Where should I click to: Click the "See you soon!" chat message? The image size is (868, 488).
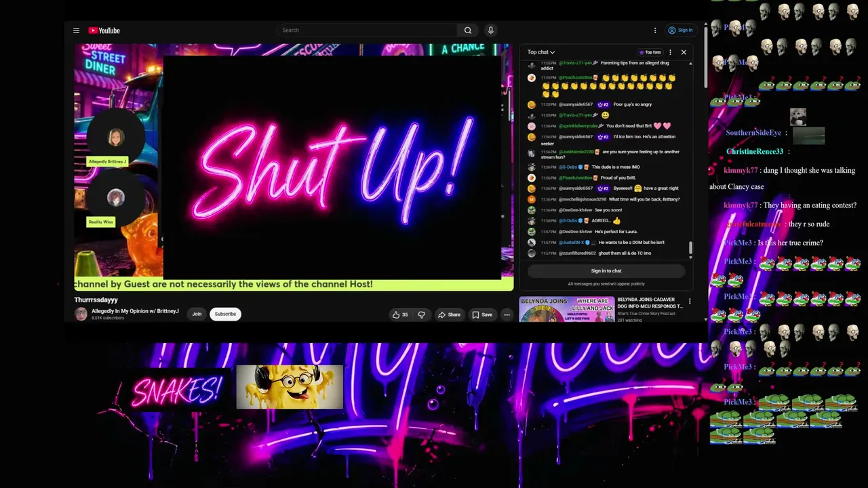[x=608, y=210]
